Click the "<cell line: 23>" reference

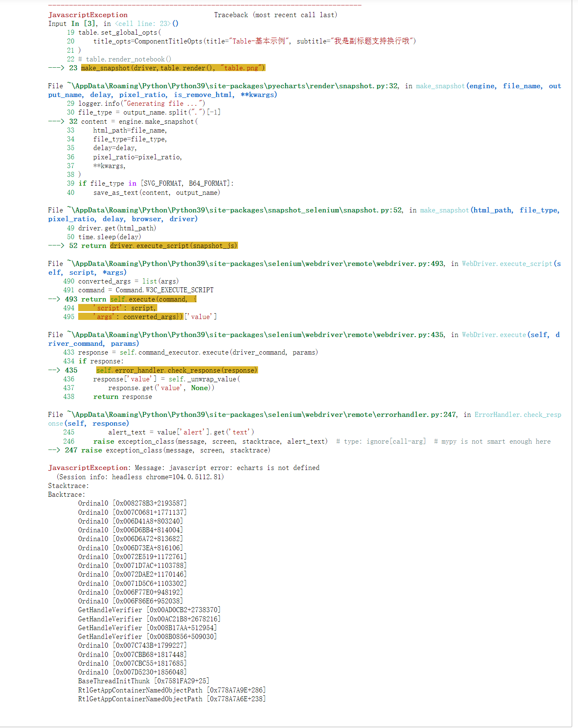143,24
